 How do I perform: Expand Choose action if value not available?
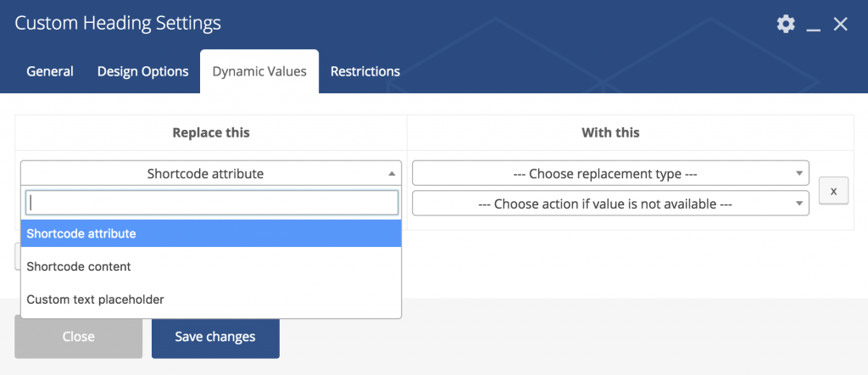point(610,204)
